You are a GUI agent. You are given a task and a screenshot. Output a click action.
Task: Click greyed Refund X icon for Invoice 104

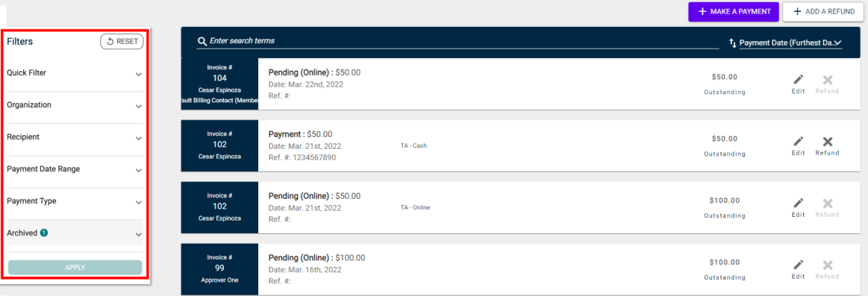coord(827,80)
